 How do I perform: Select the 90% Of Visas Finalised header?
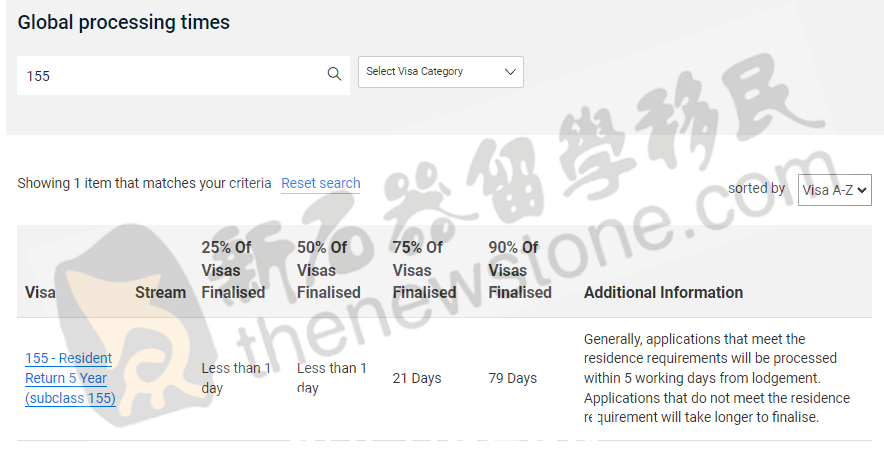(520, 270)
